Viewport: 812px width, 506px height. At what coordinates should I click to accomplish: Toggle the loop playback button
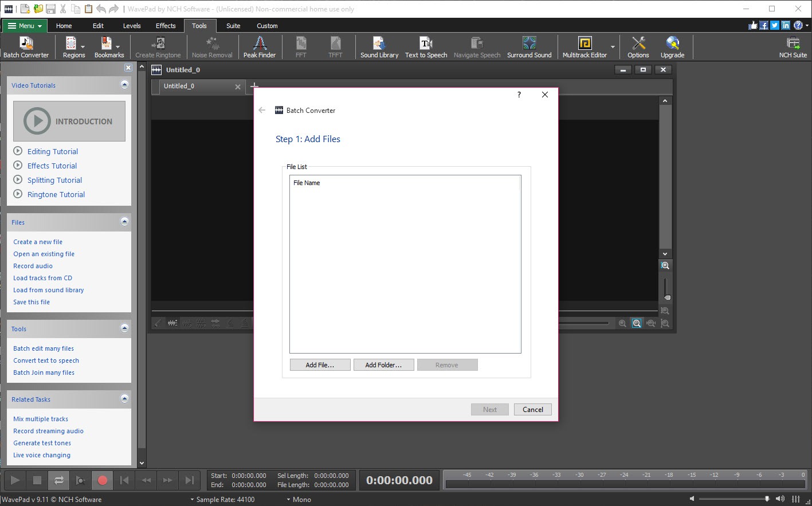pyautogui.click(x=58, y=480)
